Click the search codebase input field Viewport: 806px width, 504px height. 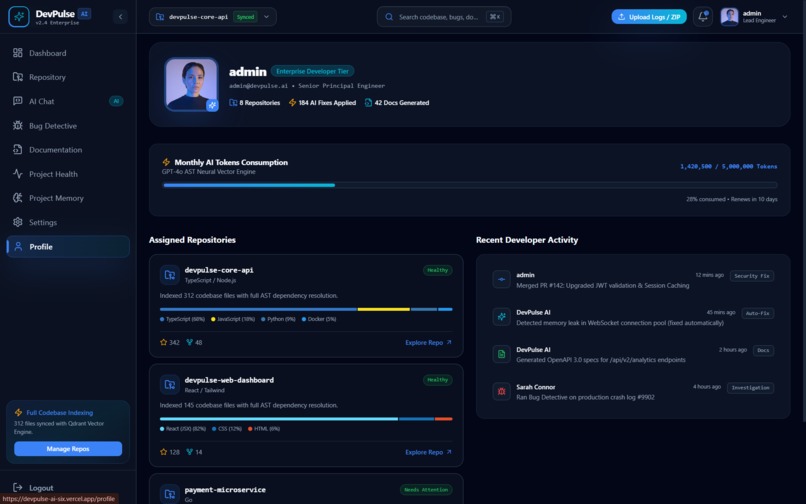(444, 16)
